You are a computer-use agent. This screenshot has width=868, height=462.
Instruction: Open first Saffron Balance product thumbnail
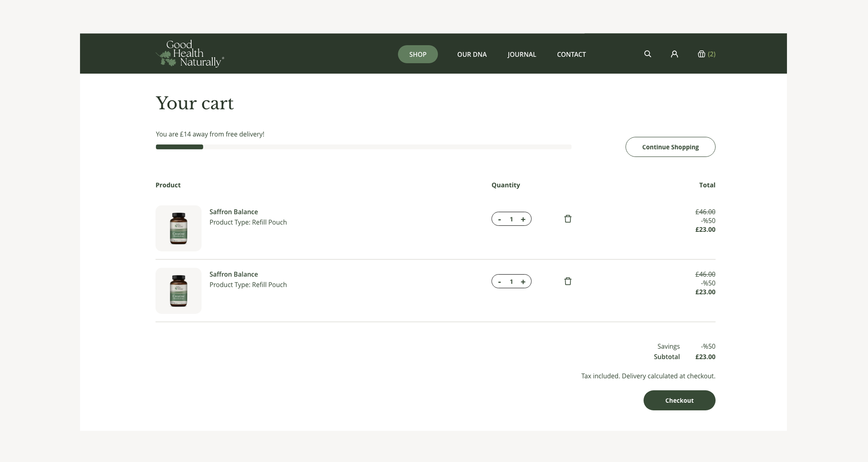click(178, 228)
